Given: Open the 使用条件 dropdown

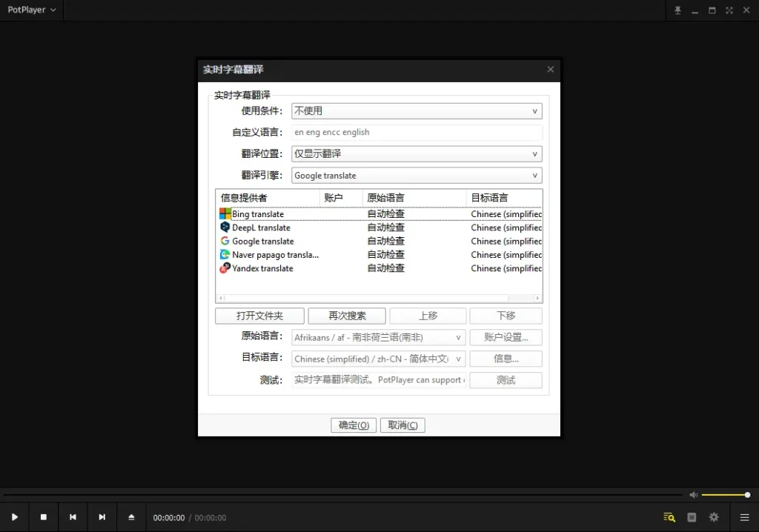Looking at the screenshot, I should (x=417, y=111).
